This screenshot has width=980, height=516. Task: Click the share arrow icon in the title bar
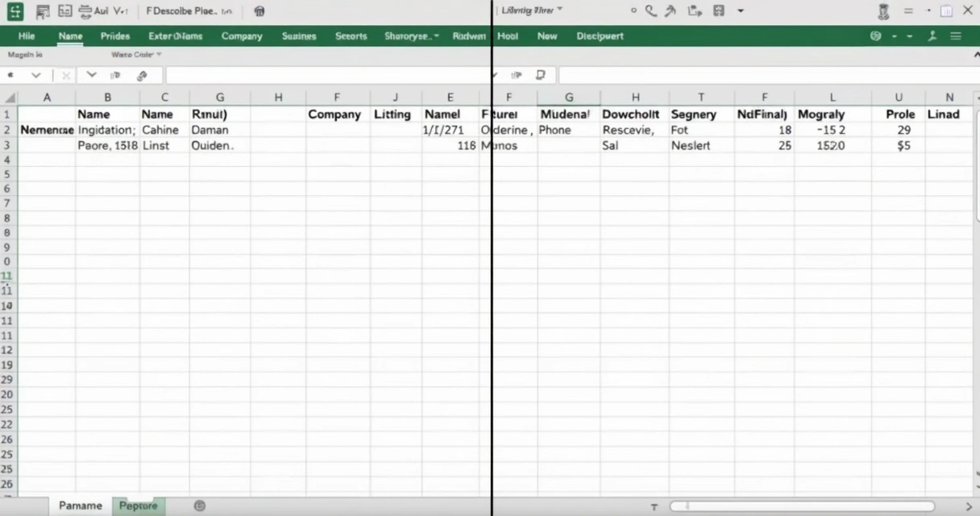pyautogui.click(x=695, y=10)
